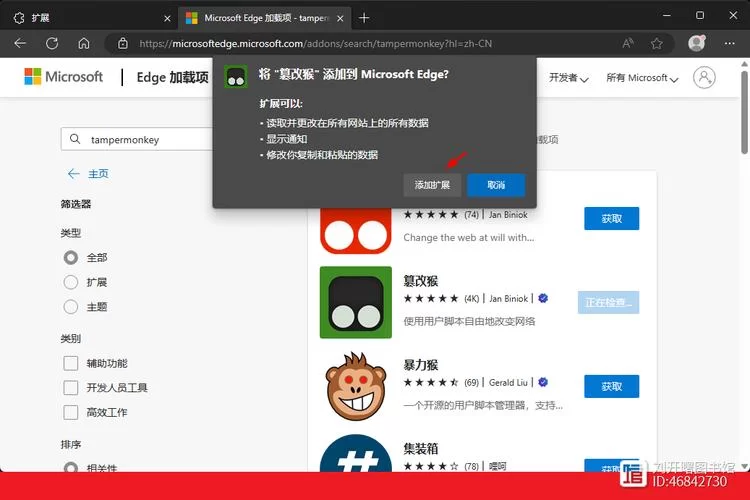This screenshot has width=750, height=500.
Task: Click the Jan Biniok (4K) publisher name
Action: point(508,299)
